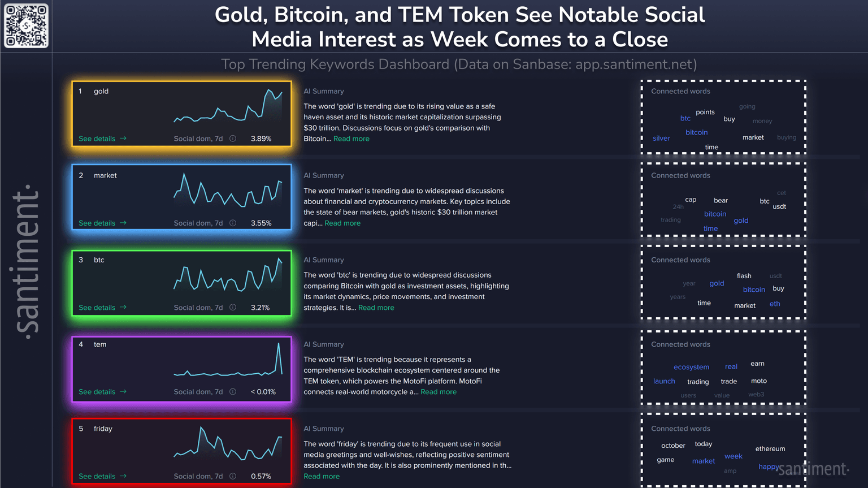Click 'eth' in btc connected words
The width and height of the screenshot is (868, 488).
[x=775, y=304]
